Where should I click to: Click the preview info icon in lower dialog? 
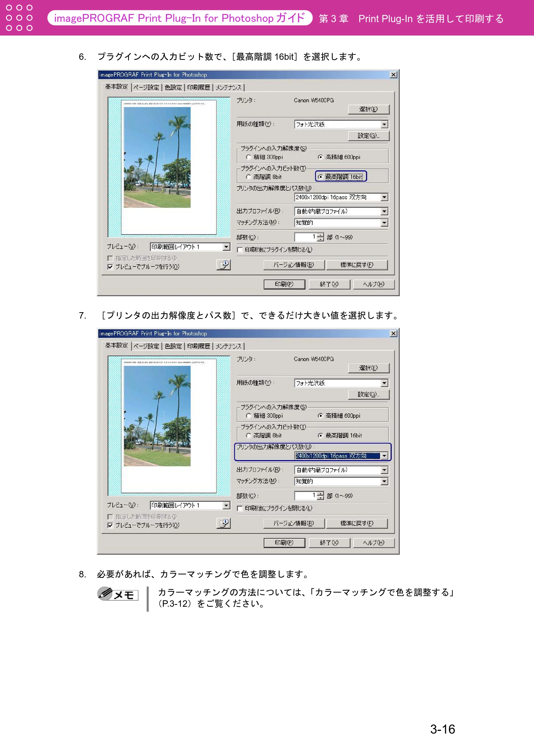click(x=223, y=523)
